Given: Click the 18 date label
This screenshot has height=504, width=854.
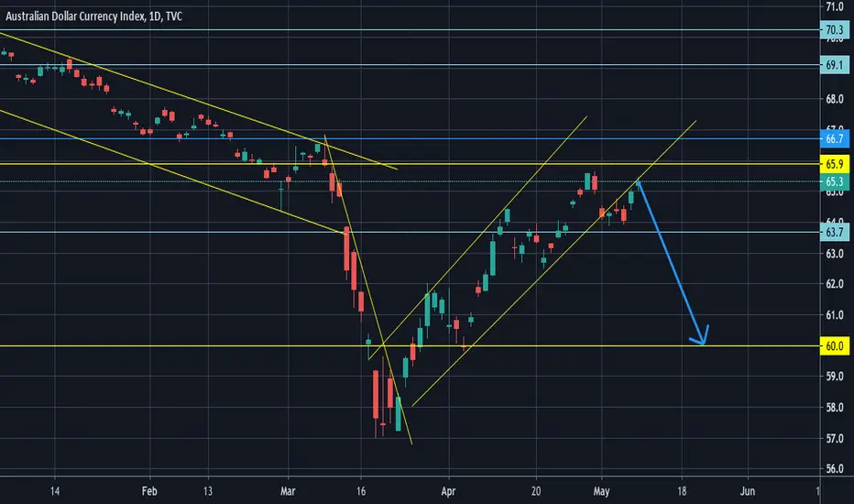Looking at the screenshot, I should tap(682, 491).
